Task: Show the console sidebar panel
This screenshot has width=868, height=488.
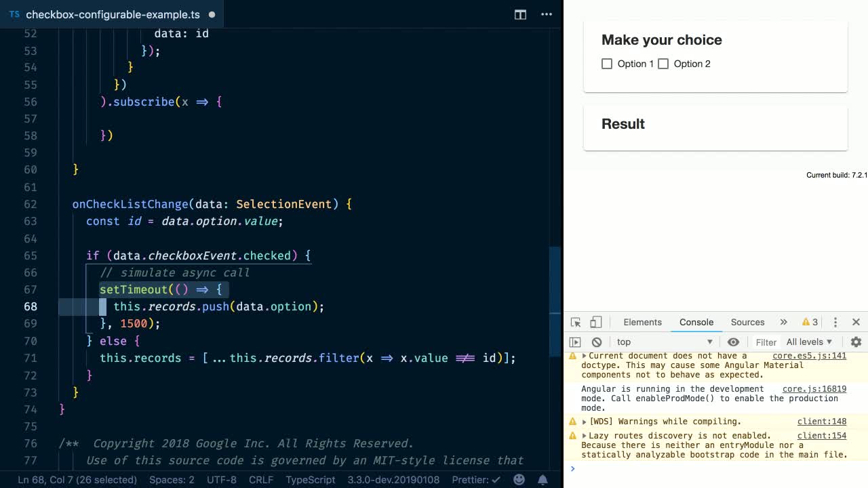Action: click(x=575, y=342)
